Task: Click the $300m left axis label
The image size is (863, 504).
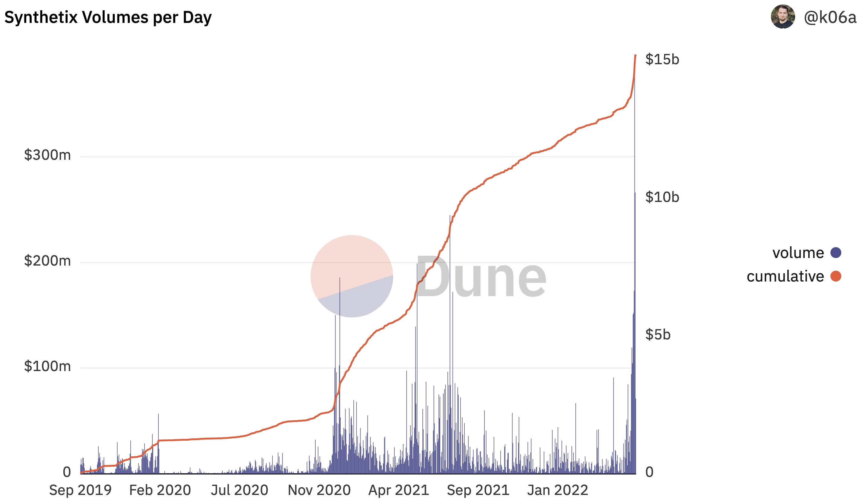Action: click(47, 155)
